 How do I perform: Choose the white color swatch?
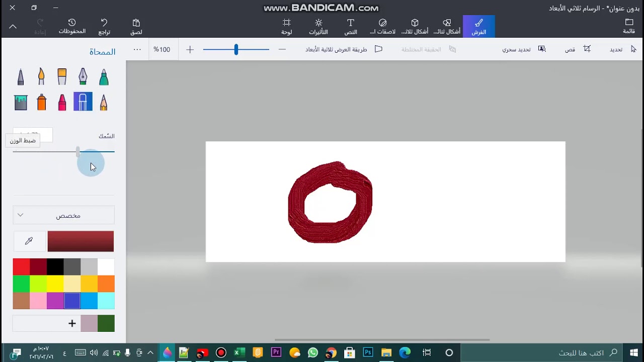click(106, 267)
